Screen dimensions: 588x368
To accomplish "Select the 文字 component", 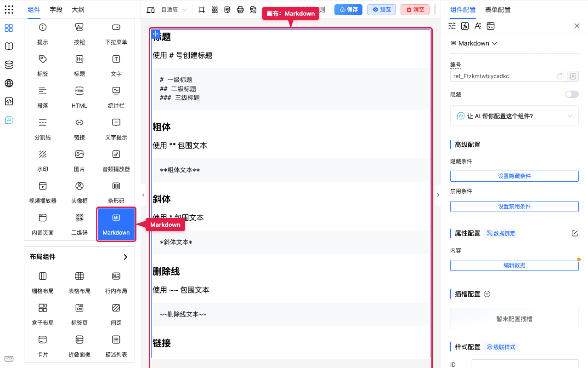I will coord(116,65).
